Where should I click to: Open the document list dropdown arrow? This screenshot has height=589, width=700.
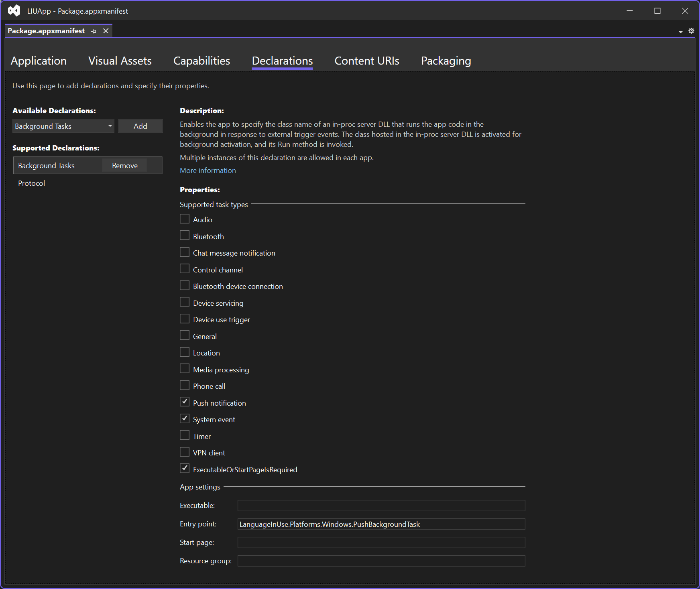click(681, 32)
